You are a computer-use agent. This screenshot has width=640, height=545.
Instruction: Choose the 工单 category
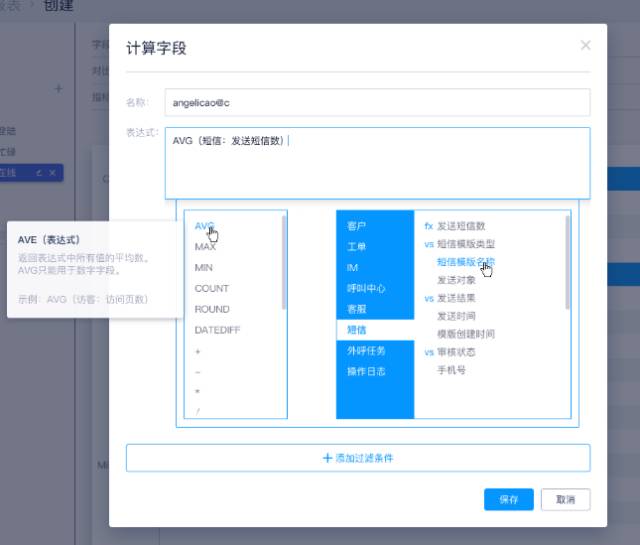pos(356,247)
